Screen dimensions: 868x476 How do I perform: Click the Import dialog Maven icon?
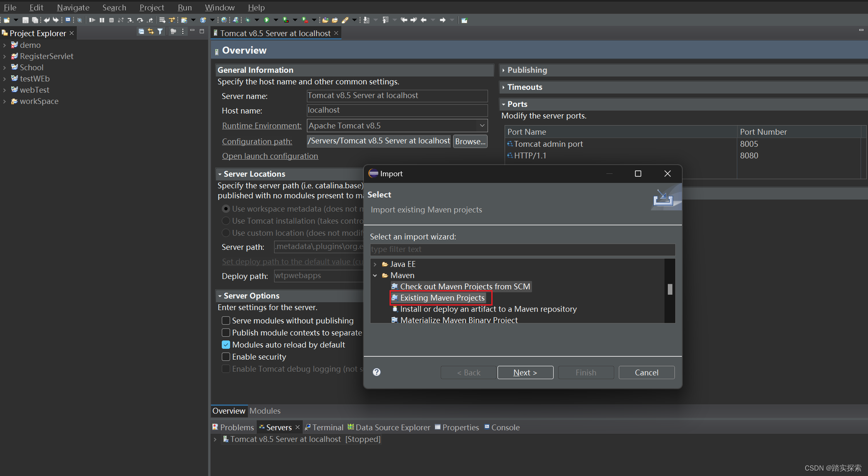(x=385, y=275)
